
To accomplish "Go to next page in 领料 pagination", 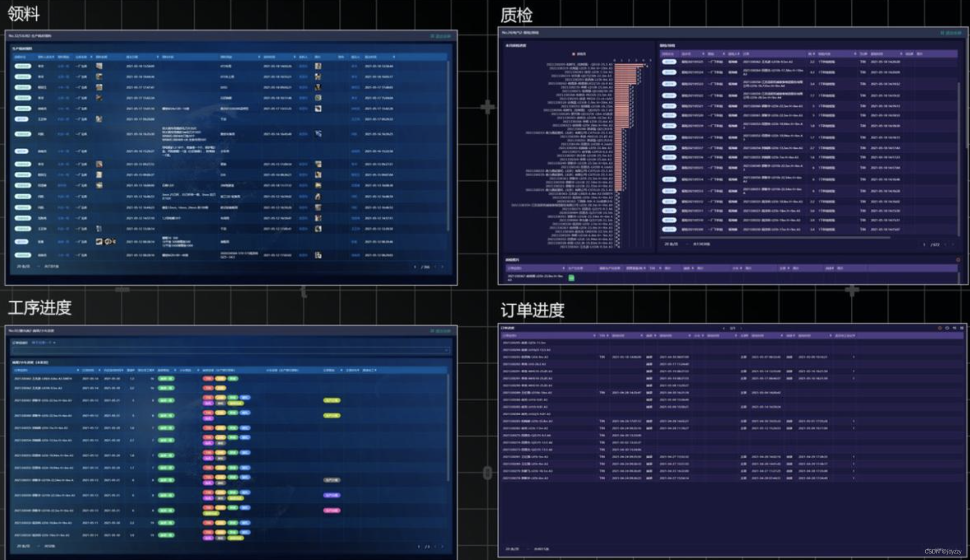I will [x=442, y=267].
